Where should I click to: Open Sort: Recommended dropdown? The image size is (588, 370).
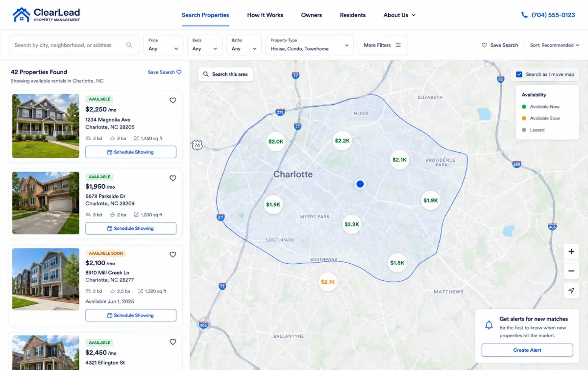point(555,45)
